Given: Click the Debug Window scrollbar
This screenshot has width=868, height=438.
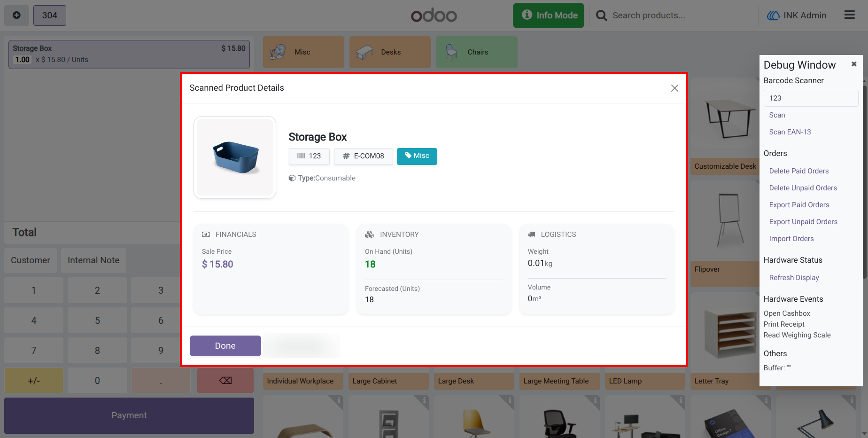Looking at the screenshot, I should 865,181.
